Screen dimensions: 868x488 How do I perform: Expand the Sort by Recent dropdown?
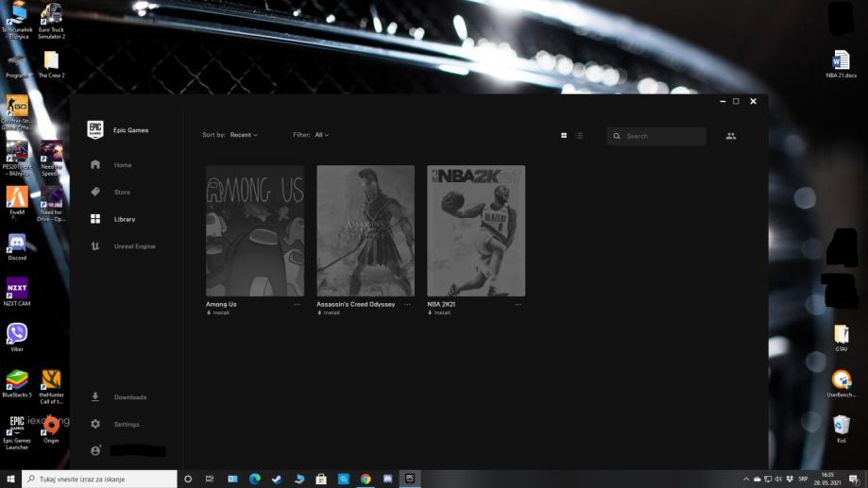click(x=243, y=135)
